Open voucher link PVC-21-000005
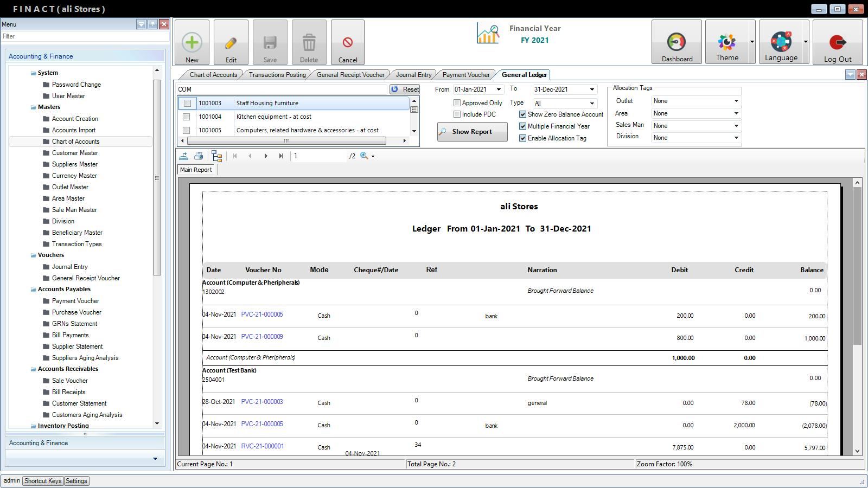The width and height of the screenshot is (868, 488). [x=262, y=314]
